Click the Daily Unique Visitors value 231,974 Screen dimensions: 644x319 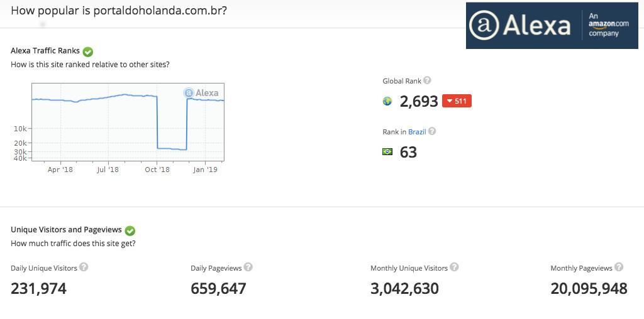point(38,288)
